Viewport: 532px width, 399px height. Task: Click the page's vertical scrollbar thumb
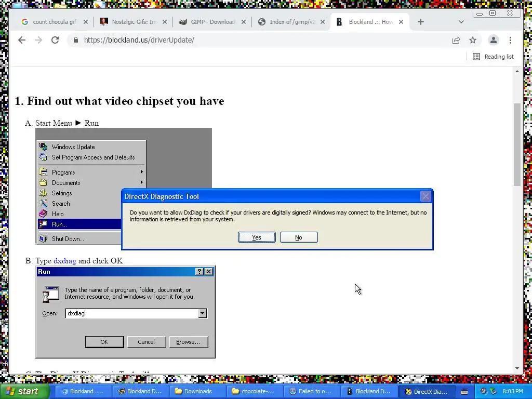coord(517,144)
